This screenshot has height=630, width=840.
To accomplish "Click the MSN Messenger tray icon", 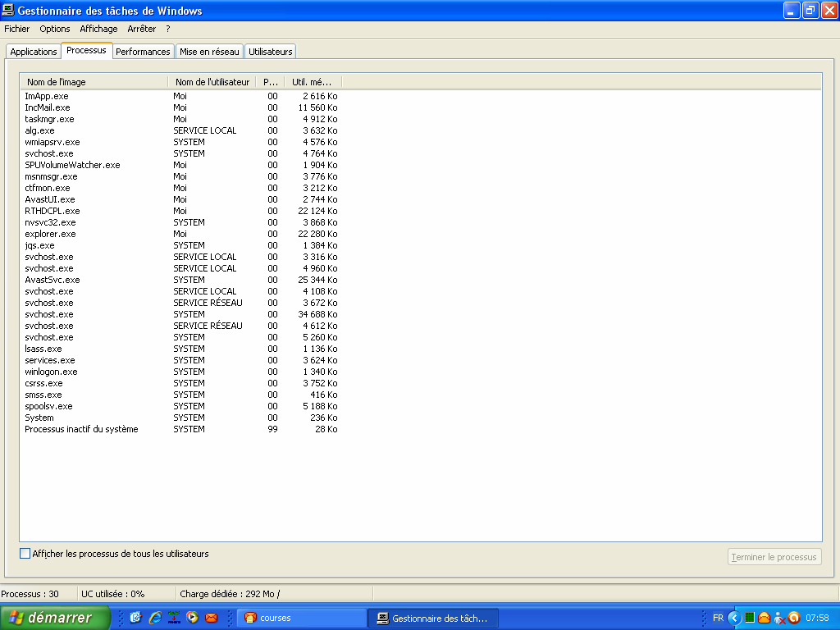I will click(779, 619).
